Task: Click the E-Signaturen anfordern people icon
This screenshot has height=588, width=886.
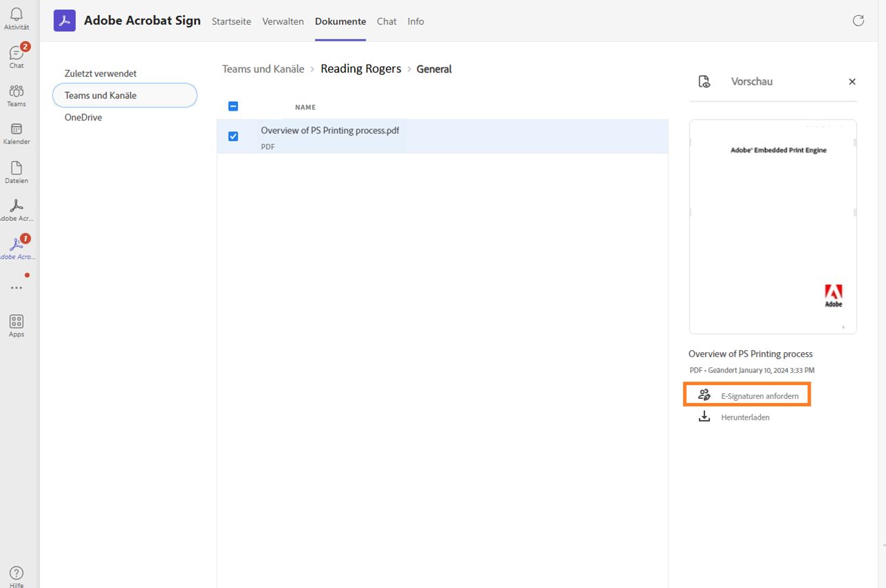Action: [x=704, y=395]
